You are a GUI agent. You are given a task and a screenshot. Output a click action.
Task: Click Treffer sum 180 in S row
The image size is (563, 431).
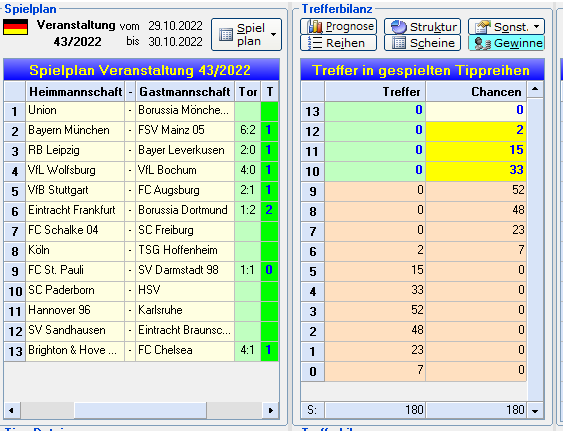[375, 411]
